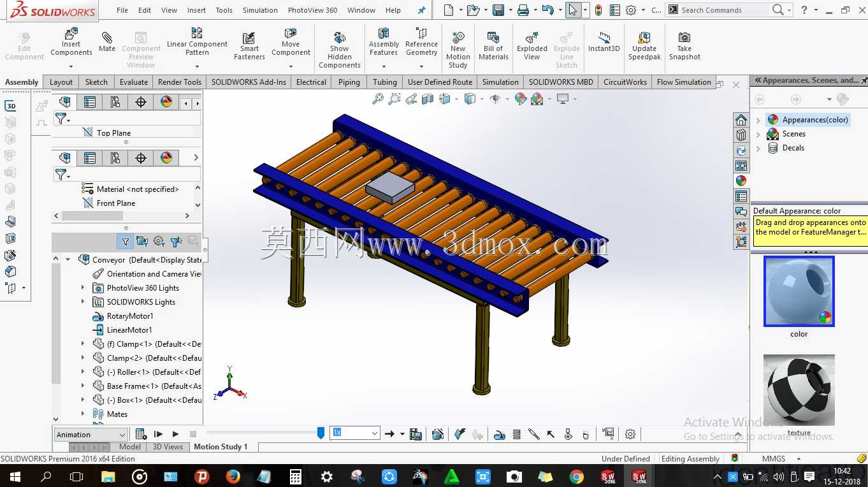868x487 pixels.
Task: Stop the motion study playback
Action: tap(192, 434)
